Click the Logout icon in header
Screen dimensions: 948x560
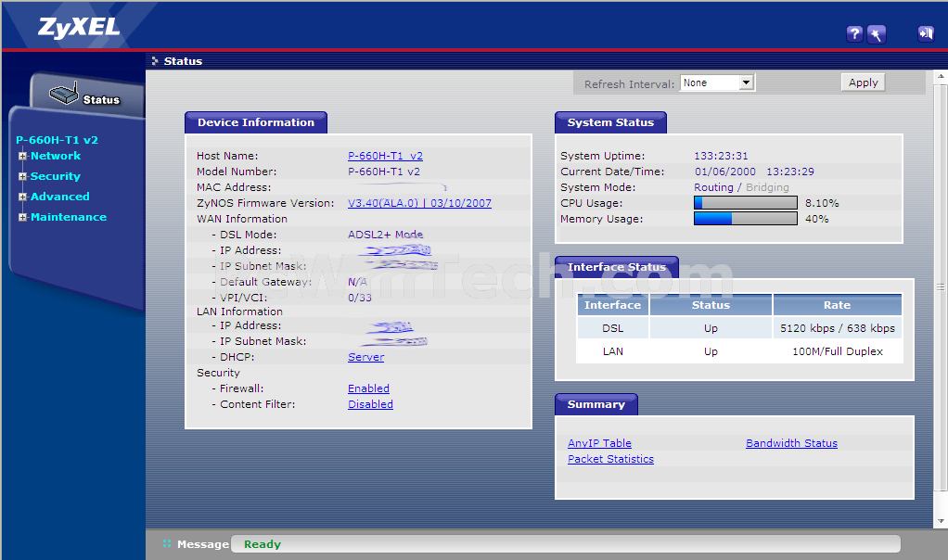click(926, 33)
